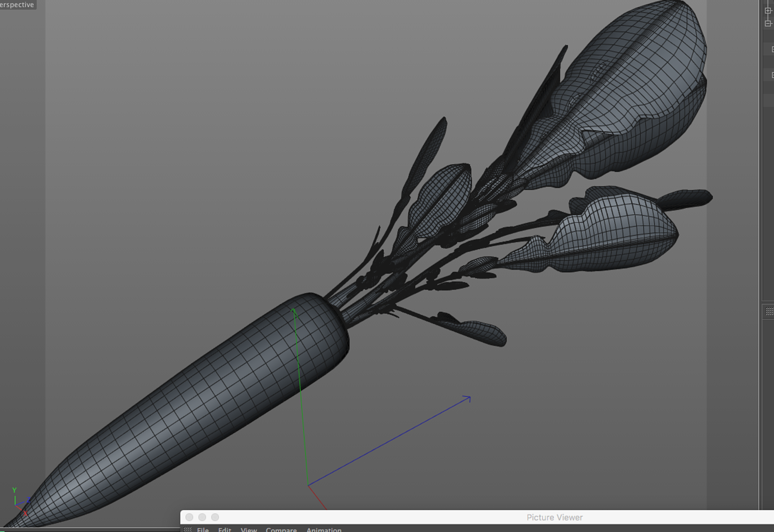The image size is (774, 532).
Task: Minimize the Picture Viewer window
Action: coord(202,517)
